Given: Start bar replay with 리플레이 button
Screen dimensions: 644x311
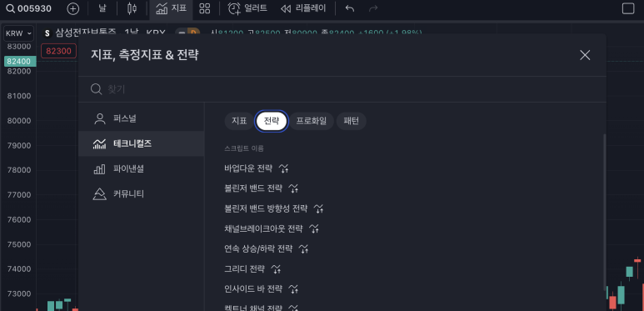Looking at the screenshot, I should [303, 8].
